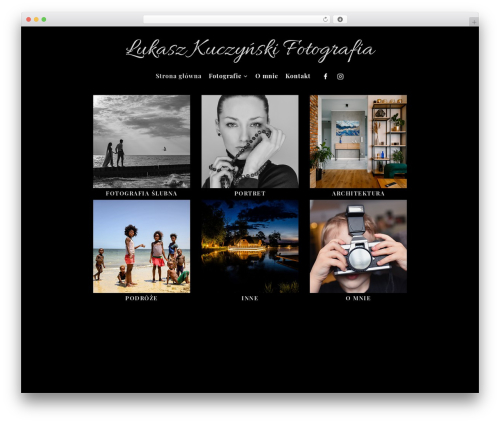
Task: Open the Architektura caption link
Action: coord(358,193)
